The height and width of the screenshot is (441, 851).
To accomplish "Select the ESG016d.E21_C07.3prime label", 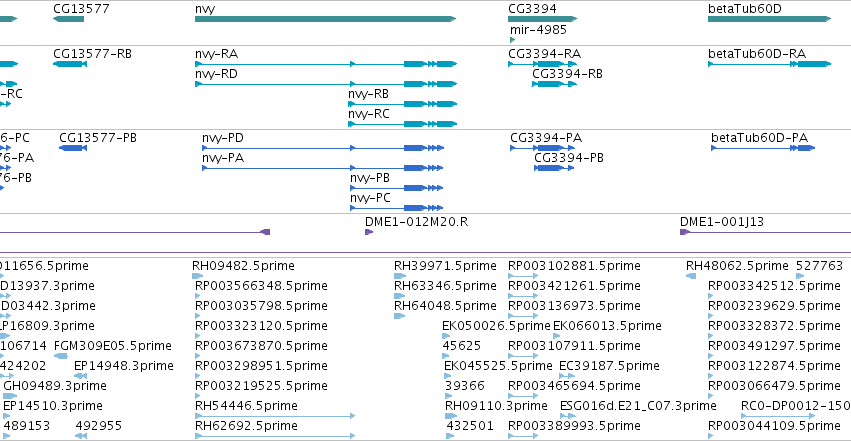I will click(638, 406).
